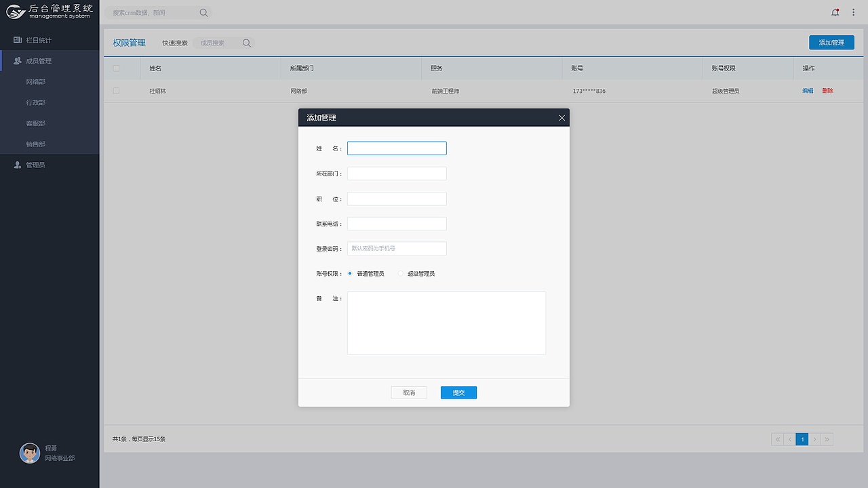Click the 前端工程师 cell
Image resolution: width=868 pixels, height=488 pixels.
(446, 91)
